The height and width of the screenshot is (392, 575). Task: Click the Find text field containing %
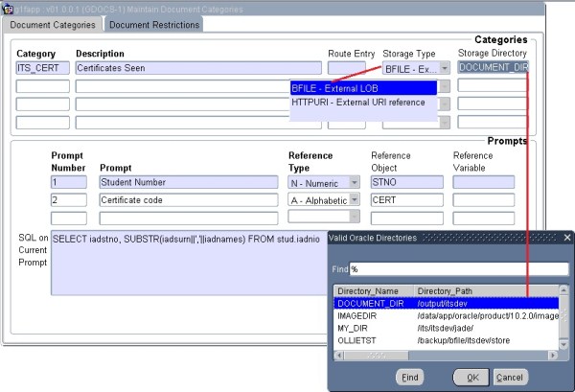click(x=458, y=269)
